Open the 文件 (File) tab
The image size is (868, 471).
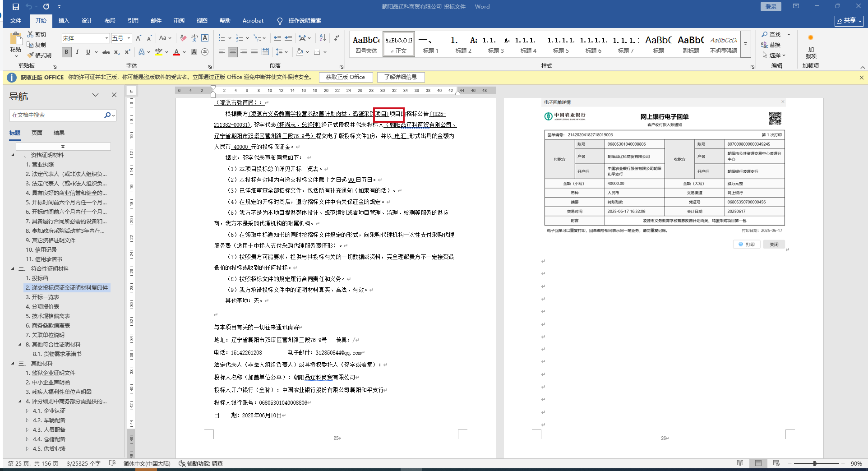tap(16, 21)
